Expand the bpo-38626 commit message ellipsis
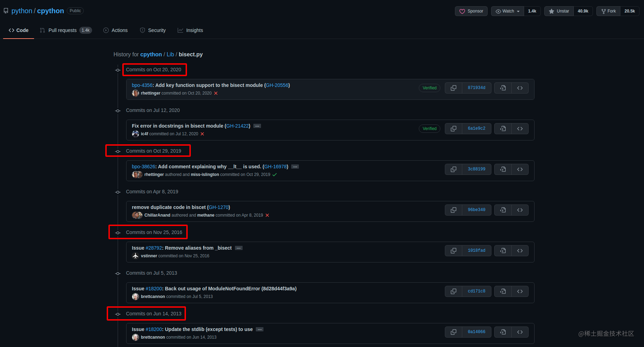Image resolution: width=644 pixels, height=347 pixels. point(295,167)
